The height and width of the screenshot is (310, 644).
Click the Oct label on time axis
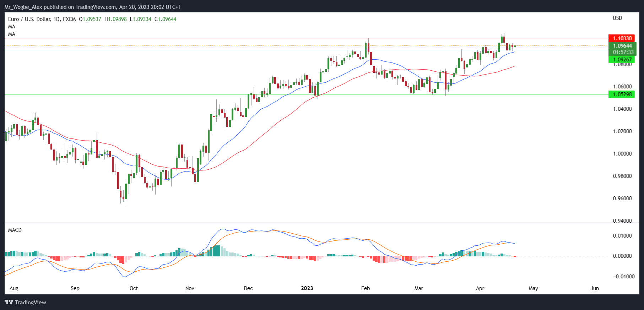pos(134,288)
